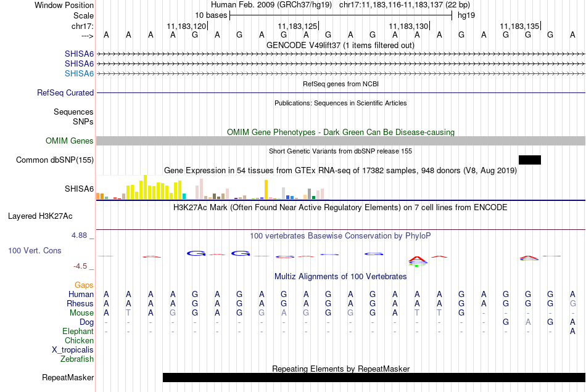Click the Mouse alignment row label

tap(81, 313)
